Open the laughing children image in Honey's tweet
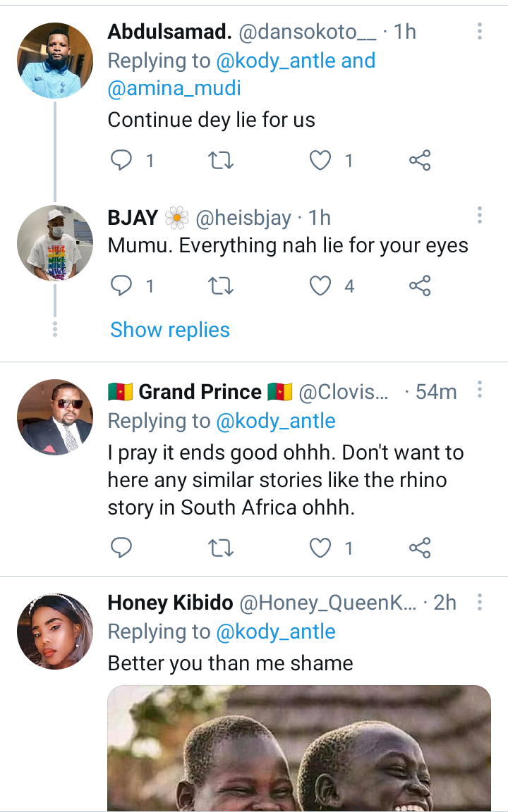508x812 pixels. pyautogui.click(x=299, y=749)
